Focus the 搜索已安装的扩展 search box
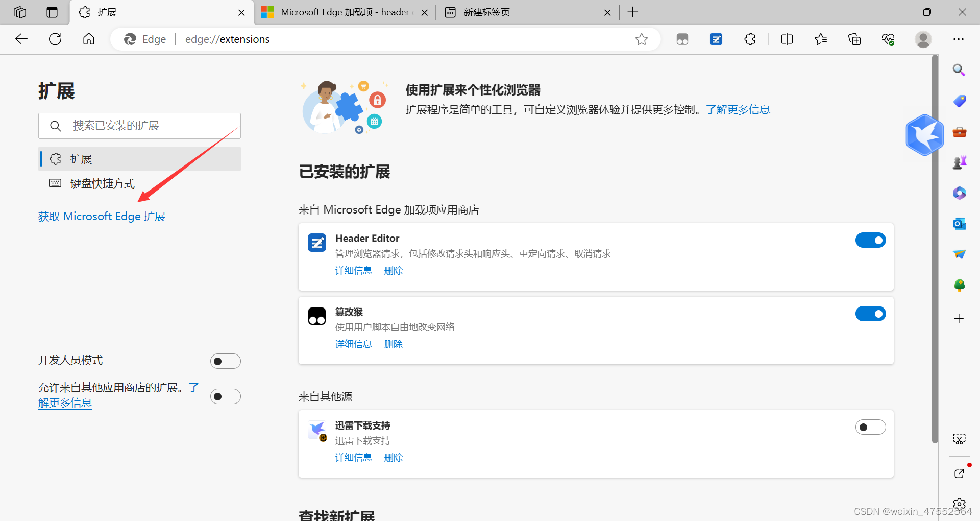980x521 pixels. [139, 126]
